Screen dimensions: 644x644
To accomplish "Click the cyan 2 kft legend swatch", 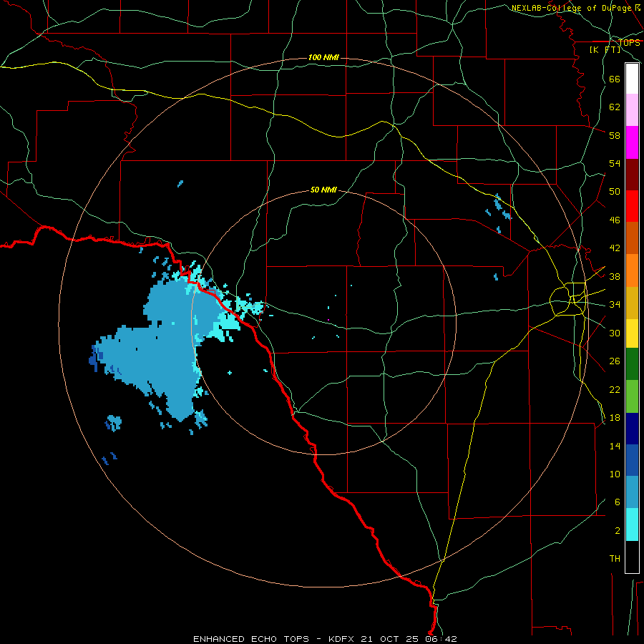I will [632, 525].
